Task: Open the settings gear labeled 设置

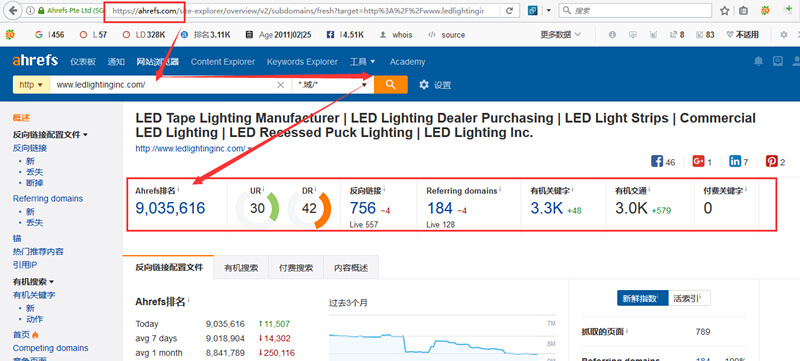Action: point(435,85)
